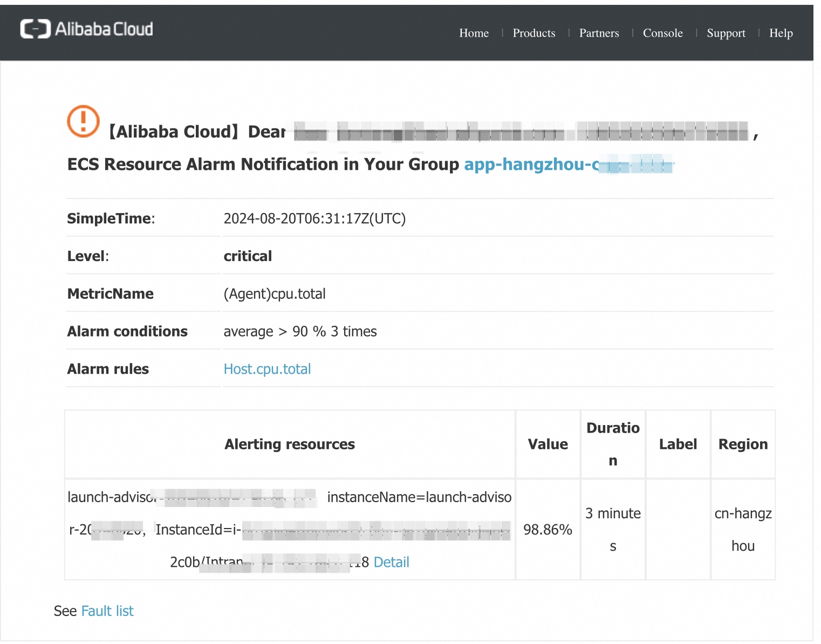Click the ECS Resource Alarm Notification heading
Screen dimensions: 821x644
click(x=263, y=164)
